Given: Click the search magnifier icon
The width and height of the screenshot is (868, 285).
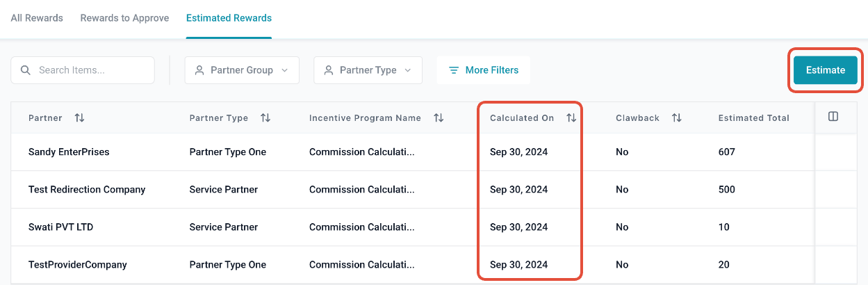Looking at the screenshot, I should click(26, 70).
